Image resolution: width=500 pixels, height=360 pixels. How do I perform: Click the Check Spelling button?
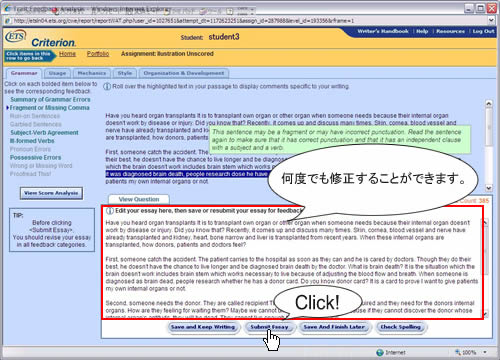401,327
